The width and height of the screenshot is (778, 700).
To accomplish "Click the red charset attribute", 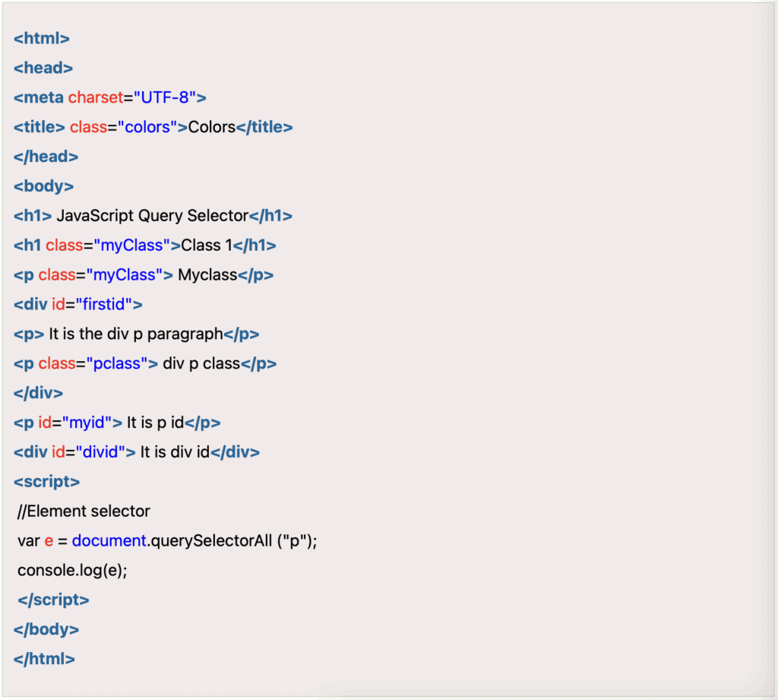I will [x=96, y=97].
